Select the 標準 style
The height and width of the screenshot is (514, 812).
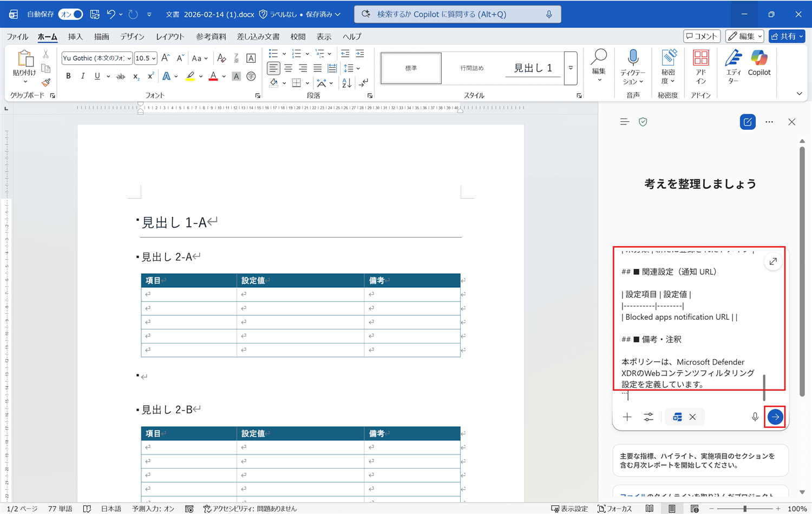[411, 68]
